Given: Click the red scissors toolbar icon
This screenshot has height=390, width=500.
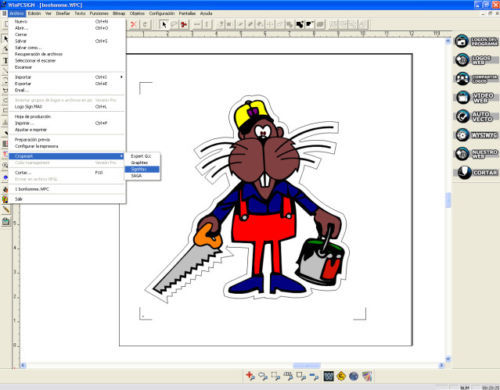Looking at the screenshot, I should pyautogui.click(x=183, y=24).
